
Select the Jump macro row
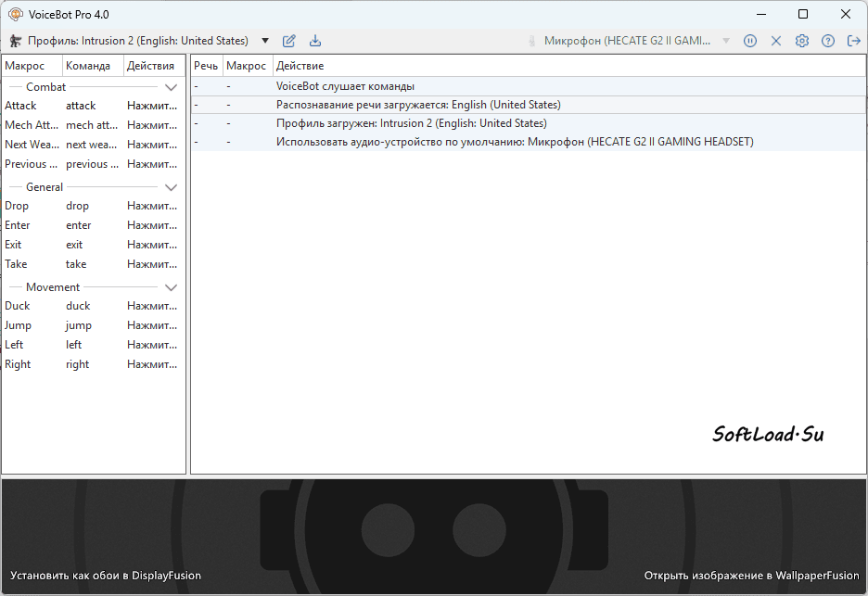(x=94, y=325)
